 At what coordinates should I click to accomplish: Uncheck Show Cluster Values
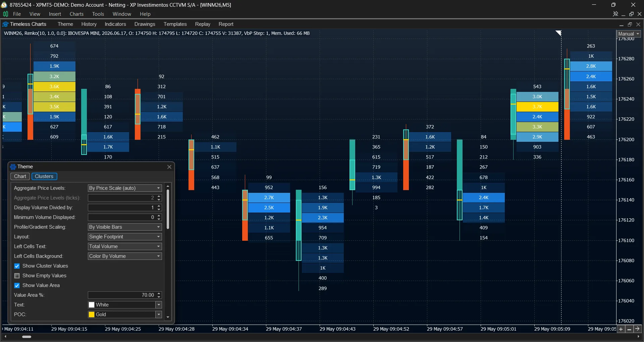coord(17,266)
